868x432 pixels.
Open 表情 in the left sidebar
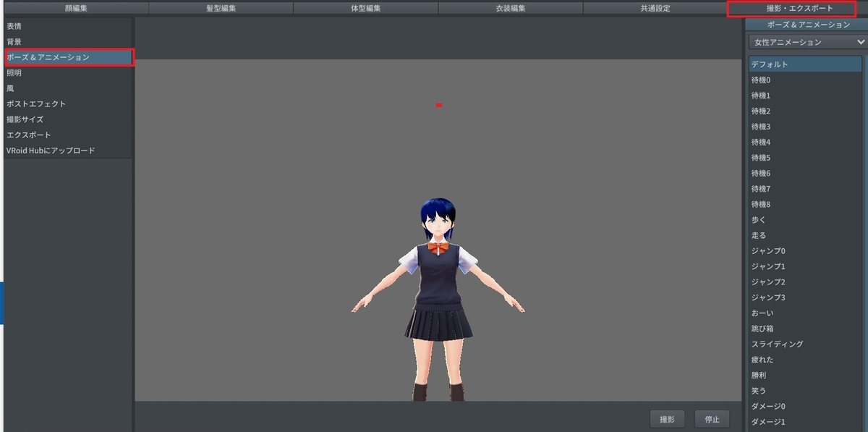tap(69, 26)
